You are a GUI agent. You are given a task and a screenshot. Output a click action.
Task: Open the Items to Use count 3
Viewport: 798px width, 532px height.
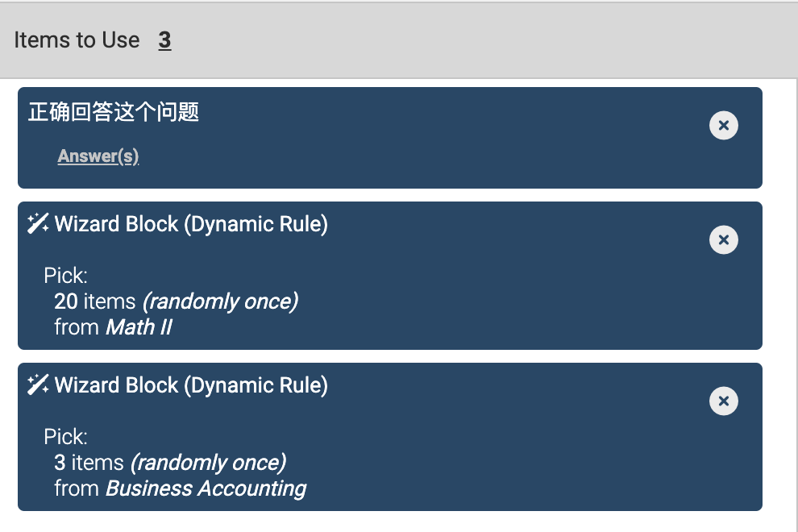coord(164,40)
